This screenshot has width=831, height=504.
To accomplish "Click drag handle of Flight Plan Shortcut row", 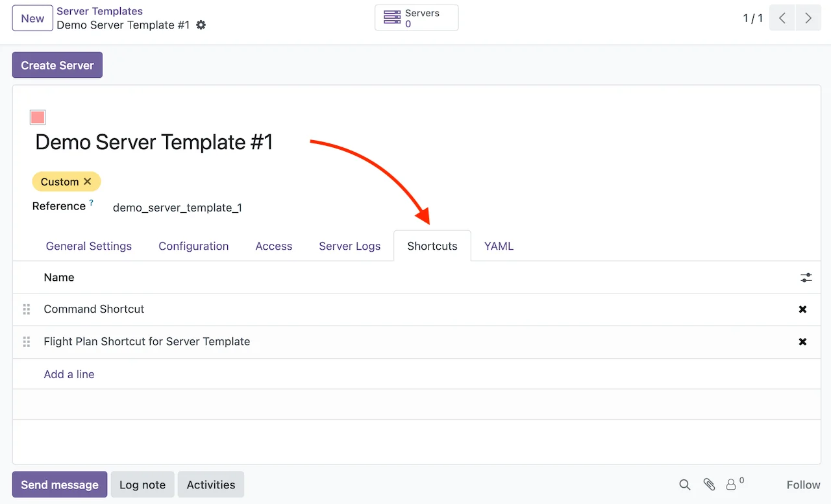I will [x=27, y=342].
